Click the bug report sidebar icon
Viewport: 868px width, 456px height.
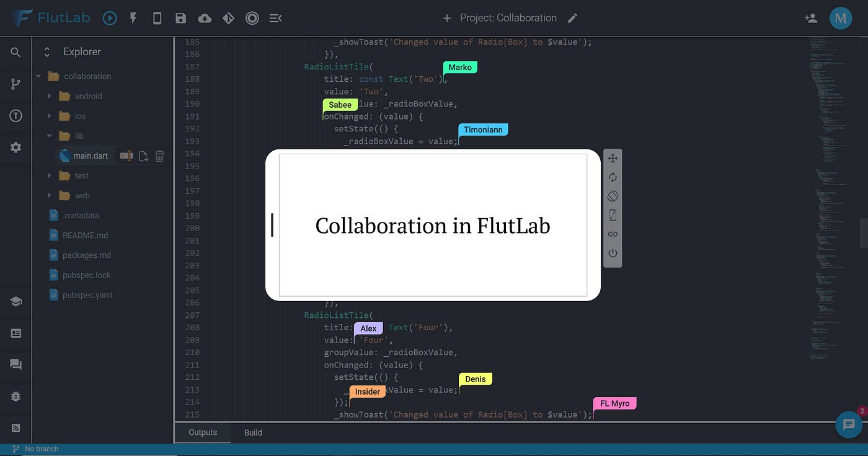click(x=15, y=396)
